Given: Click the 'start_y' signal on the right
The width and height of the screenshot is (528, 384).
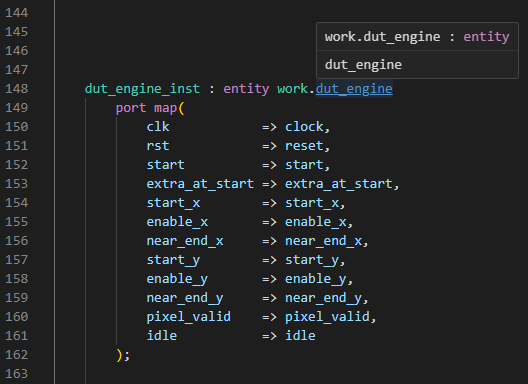Looking at the screenshot, I should 312,260.
